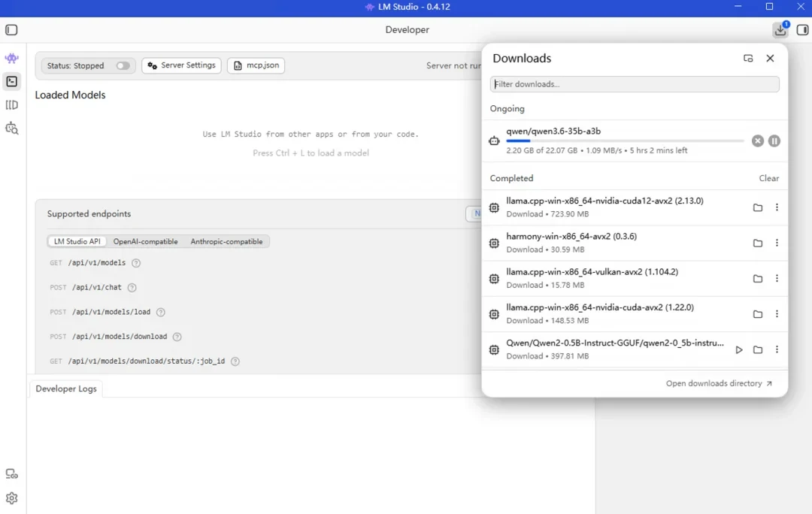
Task: Show help for POST /api/v1/models/load
Action: [x=161, y=312]
